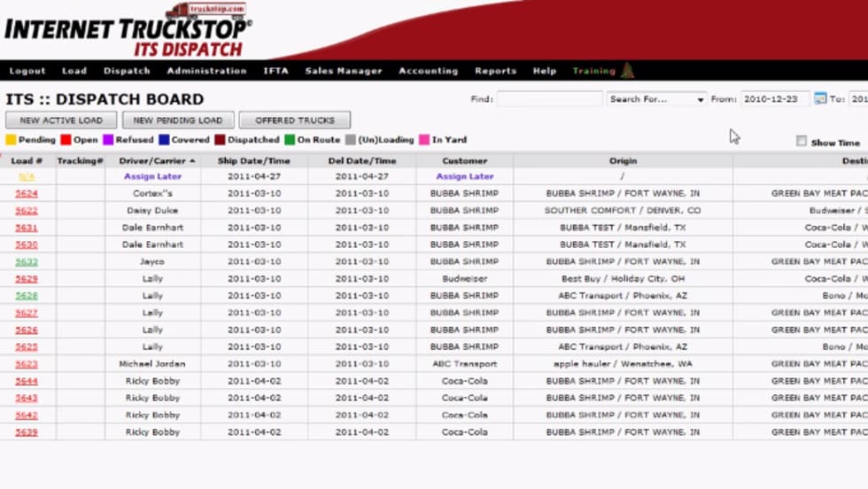Click the From date field showing 2010-12-23
Image resolution: width=868 pixels, height=489 pixels.
[x=774, y=99]
